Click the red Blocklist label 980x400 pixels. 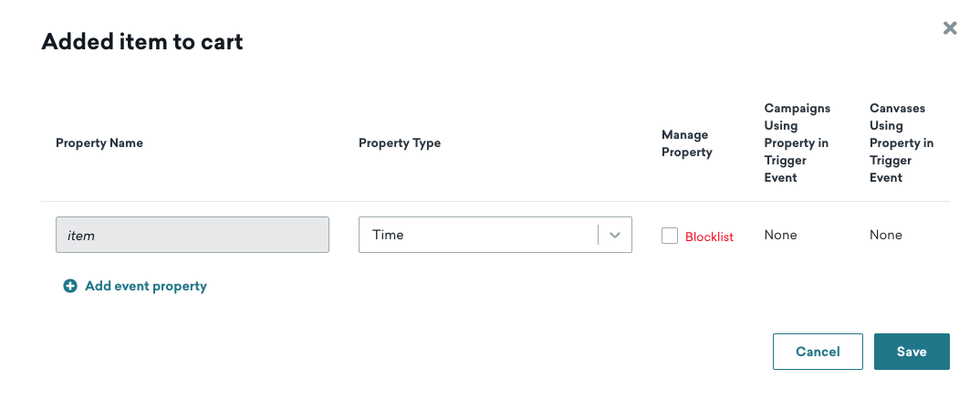(x=709, y=237)
